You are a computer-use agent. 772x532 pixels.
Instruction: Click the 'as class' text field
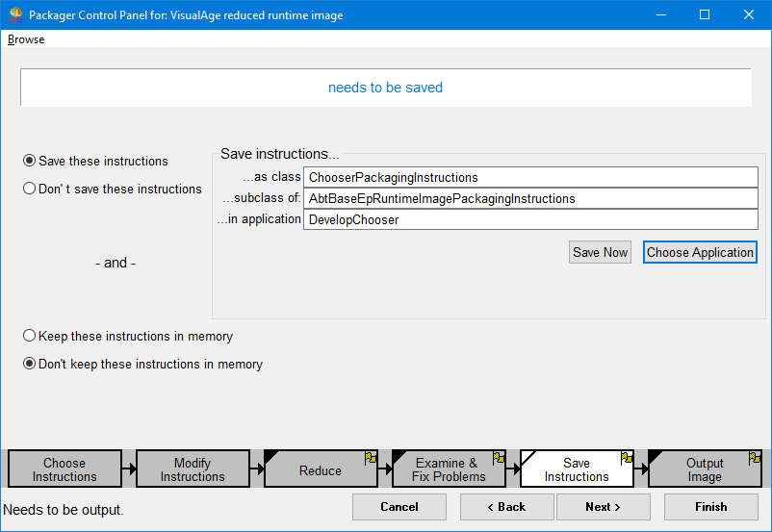[x=530, y=177]
